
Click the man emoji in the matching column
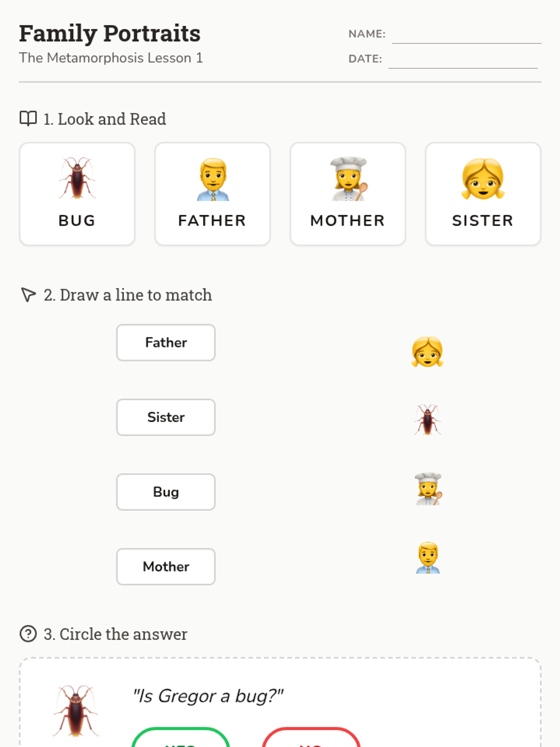click(428, 557)
